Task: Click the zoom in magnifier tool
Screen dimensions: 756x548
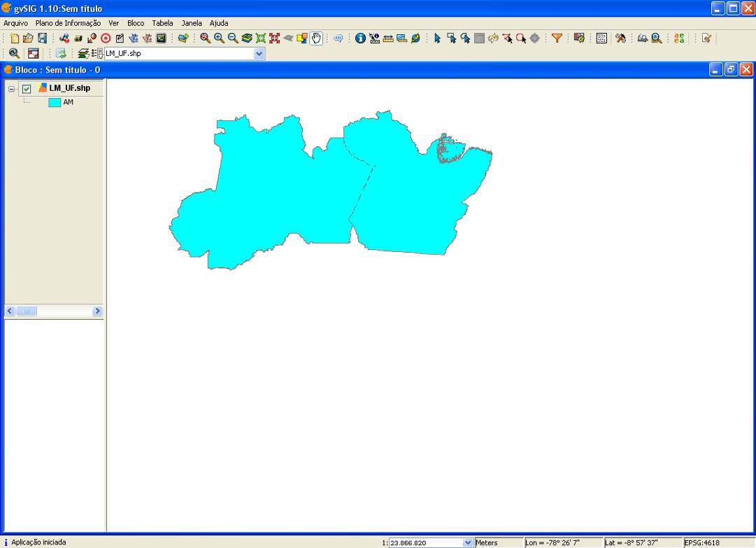Action: [219, 38]
